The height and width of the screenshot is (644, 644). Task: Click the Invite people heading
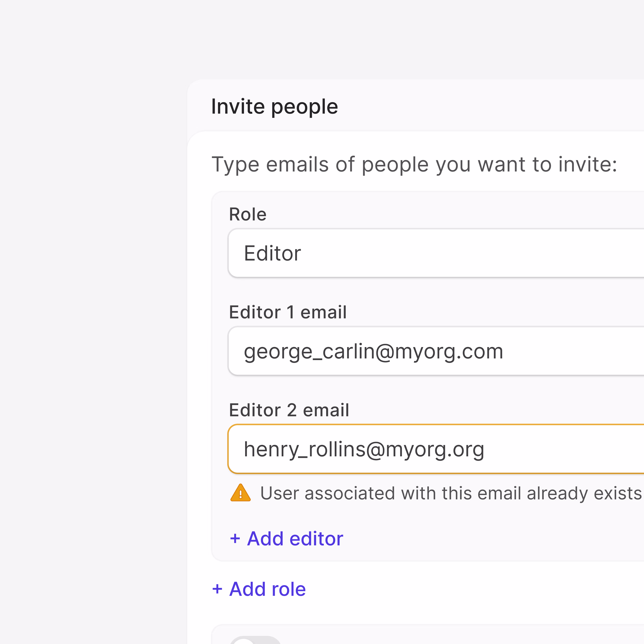275,107
